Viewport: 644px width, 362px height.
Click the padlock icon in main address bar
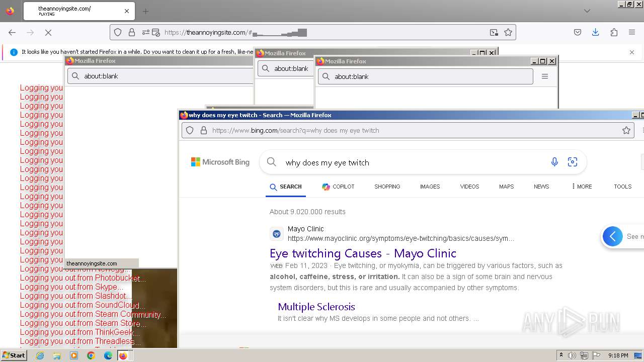(132, 32)
